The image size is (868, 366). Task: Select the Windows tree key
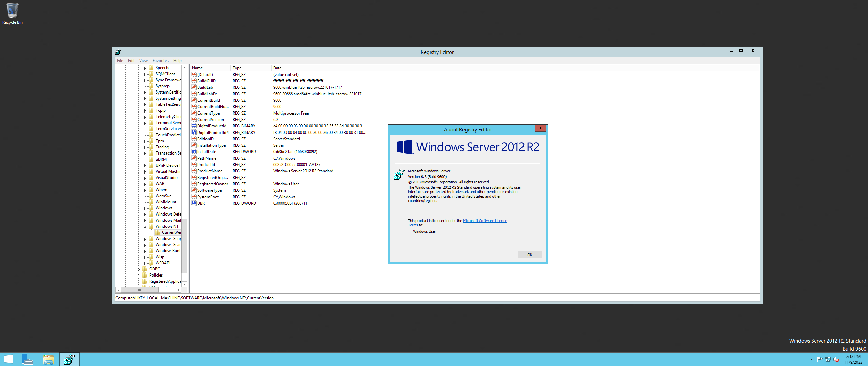coord(164,208)
